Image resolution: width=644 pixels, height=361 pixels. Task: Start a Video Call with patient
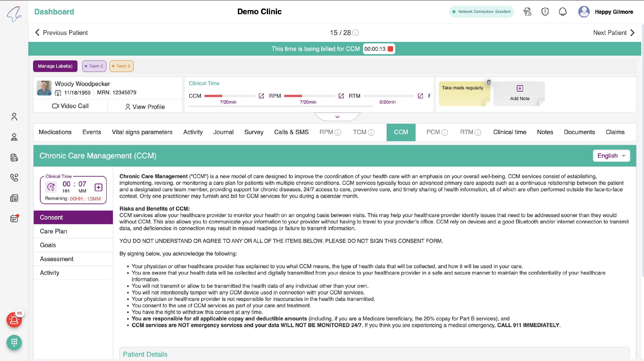(70, 106)
